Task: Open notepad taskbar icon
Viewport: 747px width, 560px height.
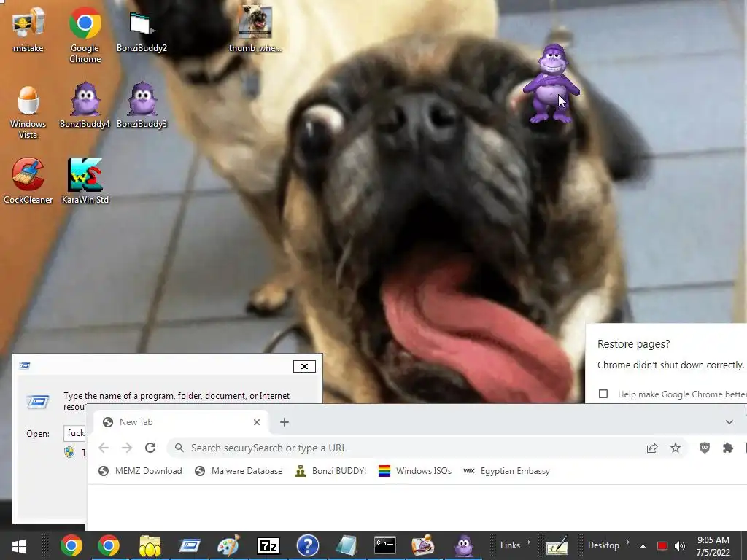Action: pyautogui.click(x=347, y=545)
